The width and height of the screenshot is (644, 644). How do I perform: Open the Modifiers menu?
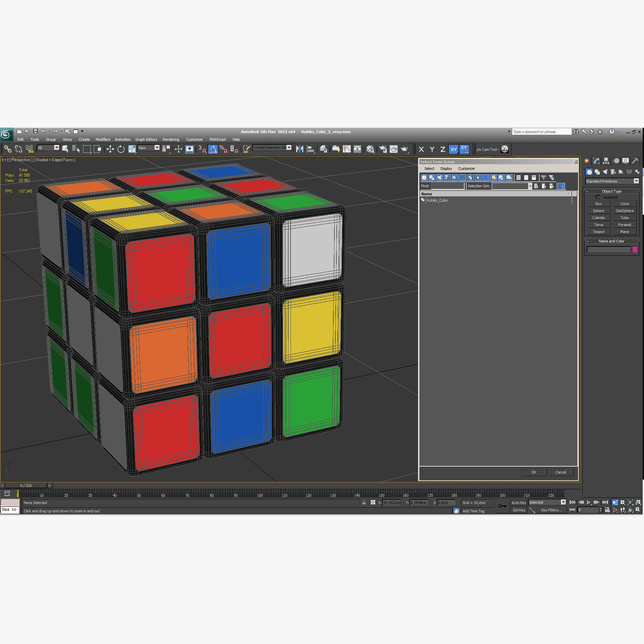pos(103,139)
